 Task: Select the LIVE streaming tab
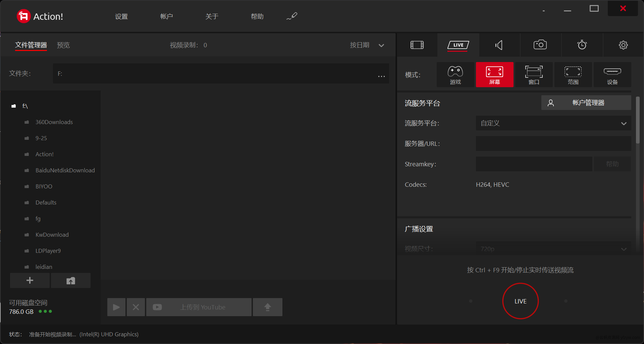point(458,45)
